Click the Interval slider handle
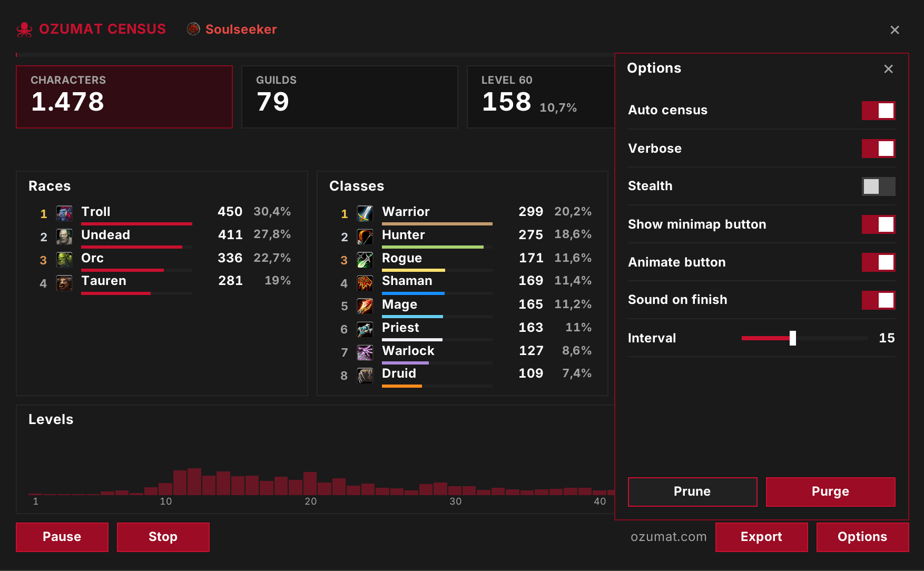Image resolution: width=924 pixels, height=571 pixels. point(792,338)
